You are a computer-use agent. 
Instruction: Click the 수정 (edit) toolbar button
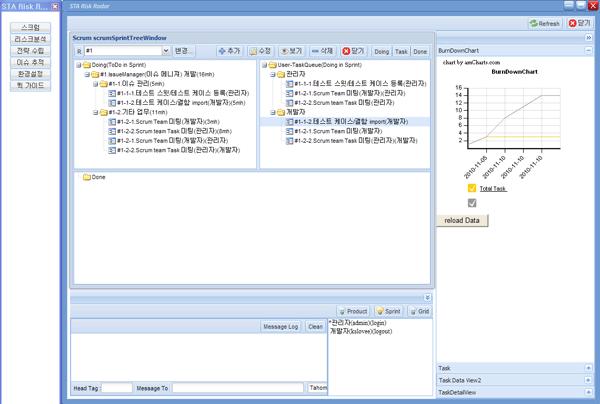(x=260, y=51)
